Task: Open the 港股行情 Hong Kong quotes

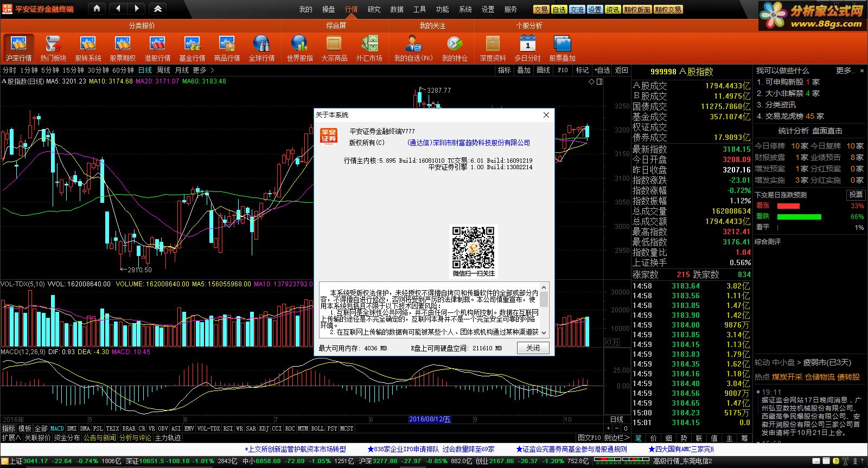Action: coord(157,48)
